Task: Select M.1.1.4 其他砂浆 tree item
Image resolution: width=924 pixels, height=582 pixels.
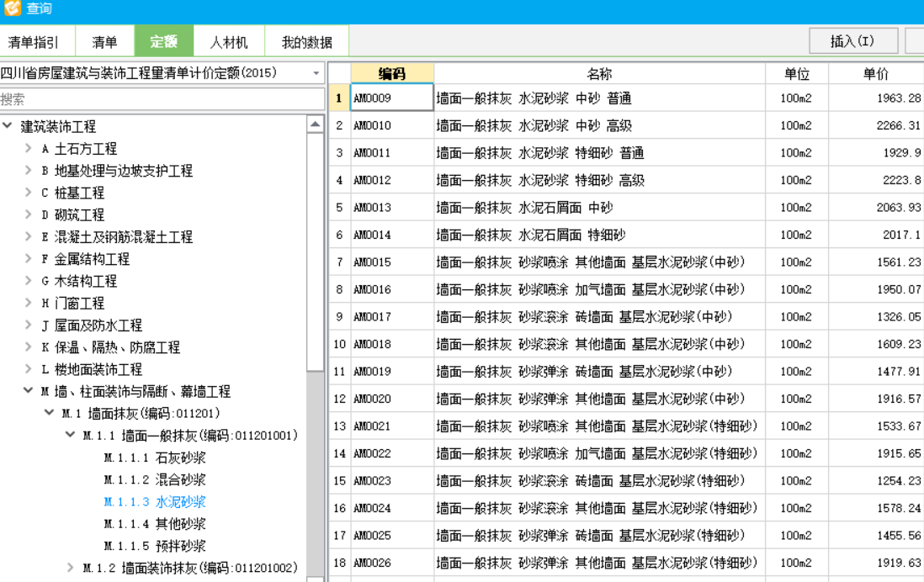Action: [155, 524]
